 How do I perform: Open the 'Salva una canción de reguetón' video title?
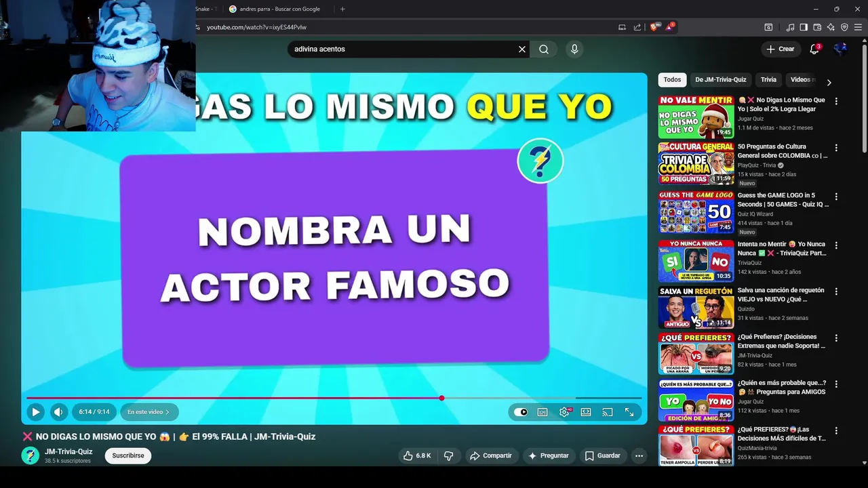[x=781, y=295]
